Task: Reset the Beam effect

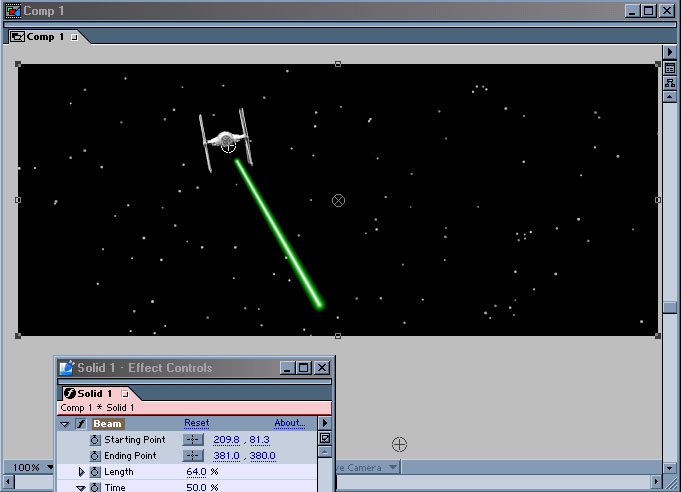Action: (x=197, y=424)
